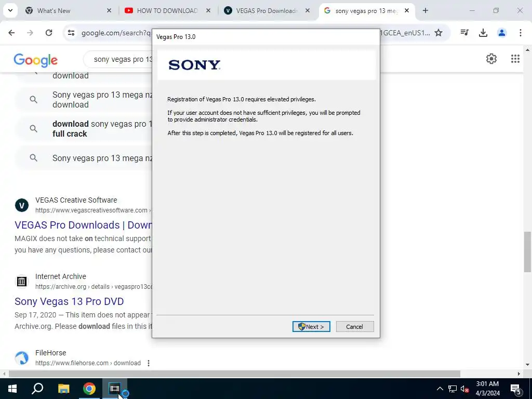Open the tab search dropdown arrow
532x399 pixels.
(x=10, y=10)
